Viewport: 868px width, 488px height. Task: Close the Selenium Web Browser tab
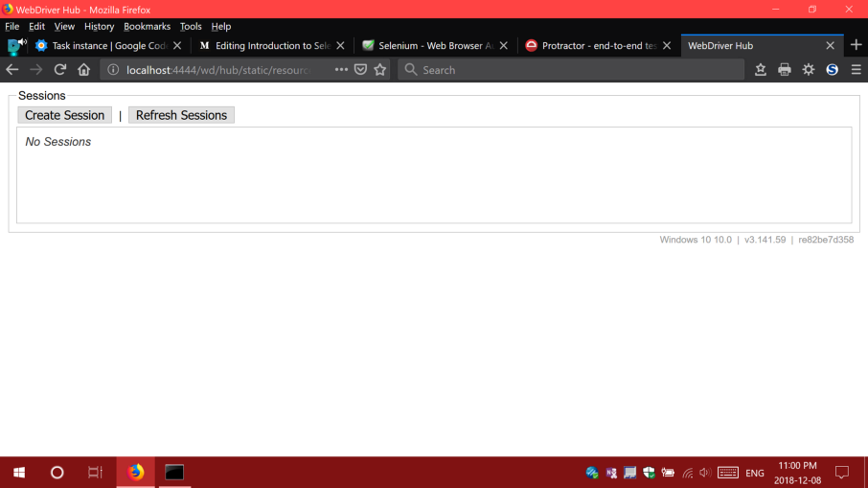[x=504, y=45]
